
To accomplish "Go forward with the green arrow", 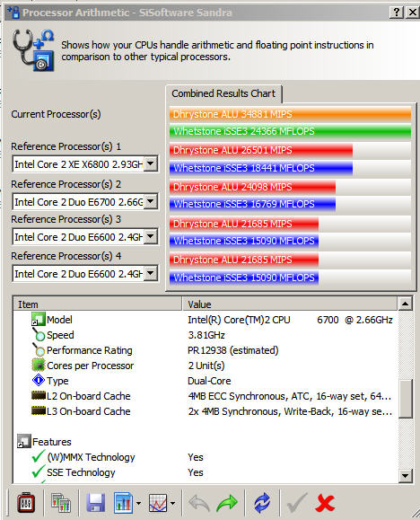I will point(227,503).
